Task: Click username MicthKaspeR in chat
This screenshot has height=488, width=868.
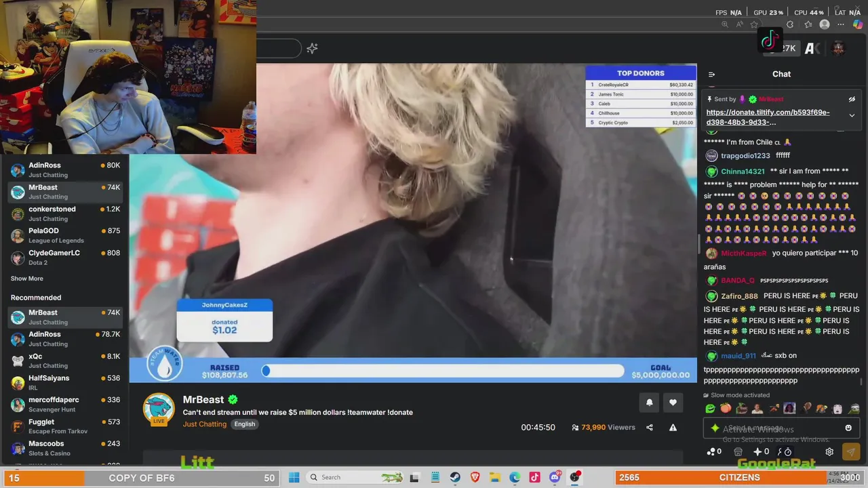Action: pyautogui.click(x=743, y=253)
